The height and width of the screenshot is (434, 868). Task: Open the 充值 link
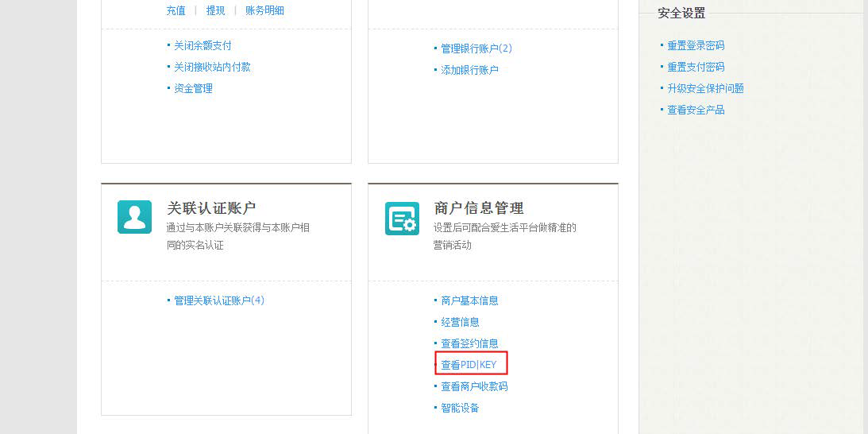[176, 10]
